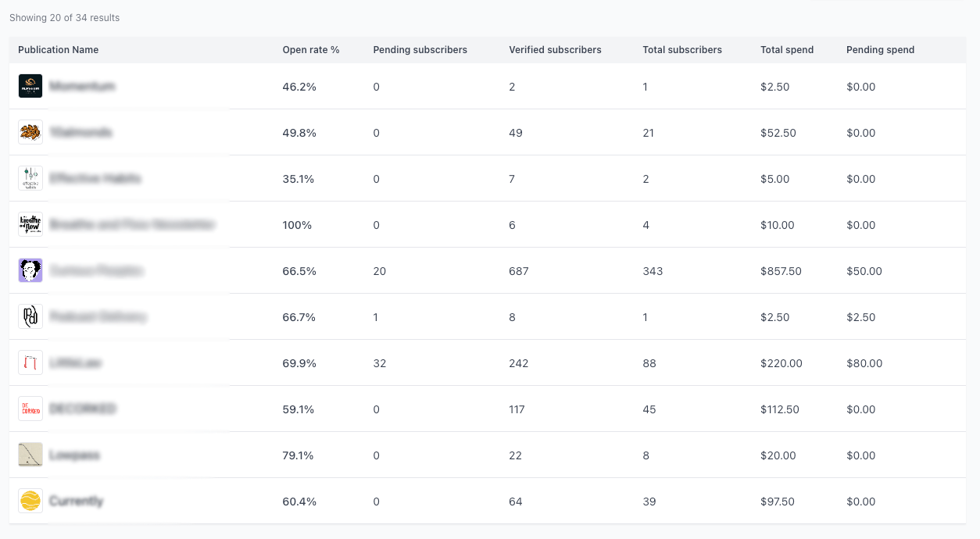Click the Pending spend column header
980x539 pixels.
pos(880,50)
